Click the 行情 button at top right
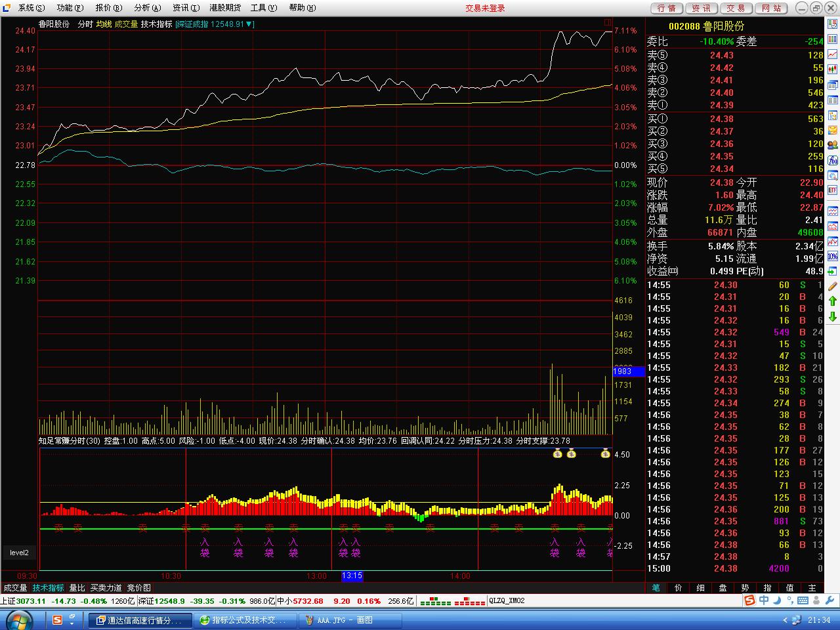Viewport: 840px width, 630px height. point(666,8)
